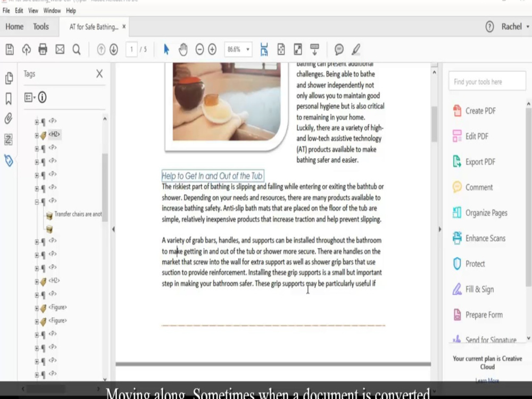
Task: Open the Attachments paperclip panel
Action: point(9,119)
